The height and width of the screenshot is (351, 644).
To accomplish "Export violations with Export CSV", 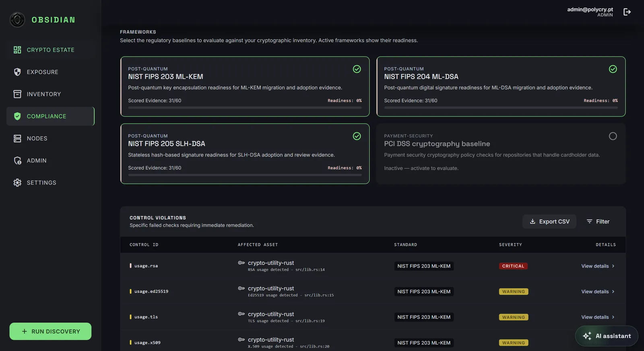I will click(x=549, y=221).
